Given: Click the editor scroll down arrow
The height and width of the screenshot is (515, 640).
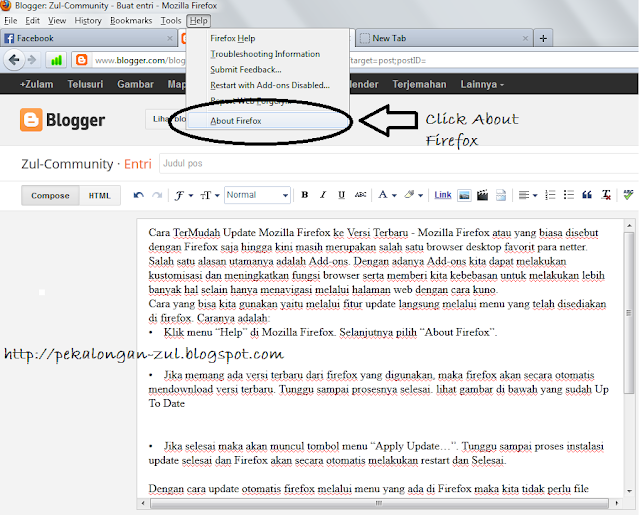Looking at the screenshot, I should click(629, 491).
